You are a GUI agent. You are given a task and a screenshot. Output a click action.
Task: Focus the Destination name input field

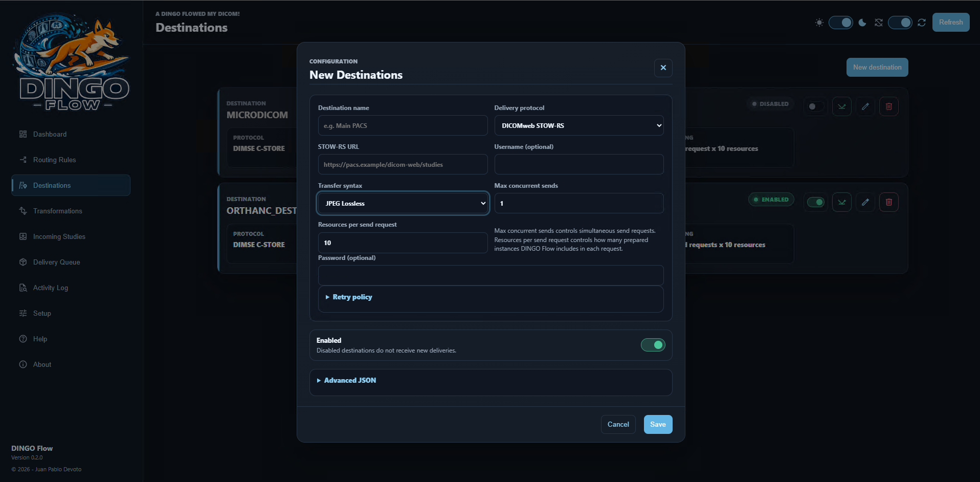(x=403, y=125)
